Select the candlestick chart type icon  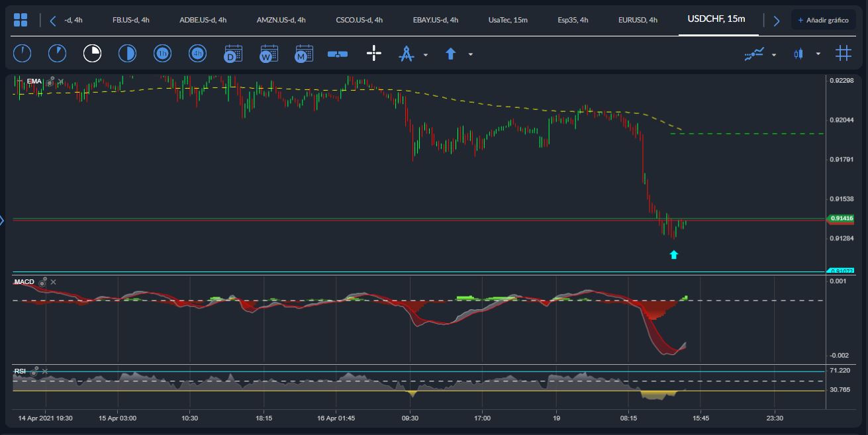coord(798,53)
